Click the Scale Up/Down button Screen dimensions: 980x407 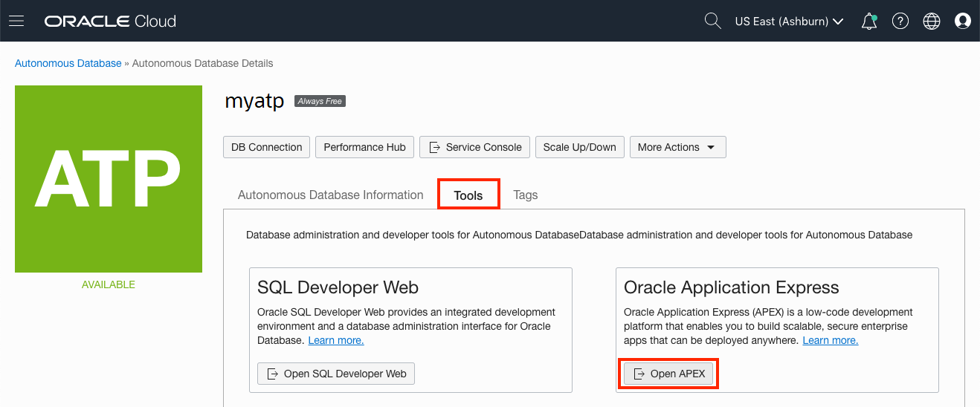[579, 147]
